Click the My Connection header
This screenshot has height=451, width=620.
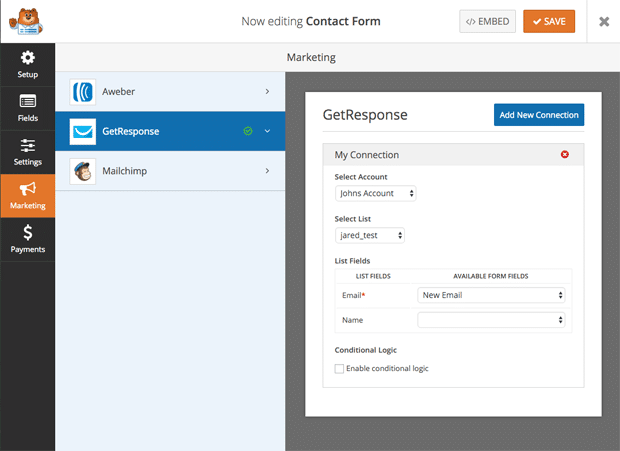(453, 155)
